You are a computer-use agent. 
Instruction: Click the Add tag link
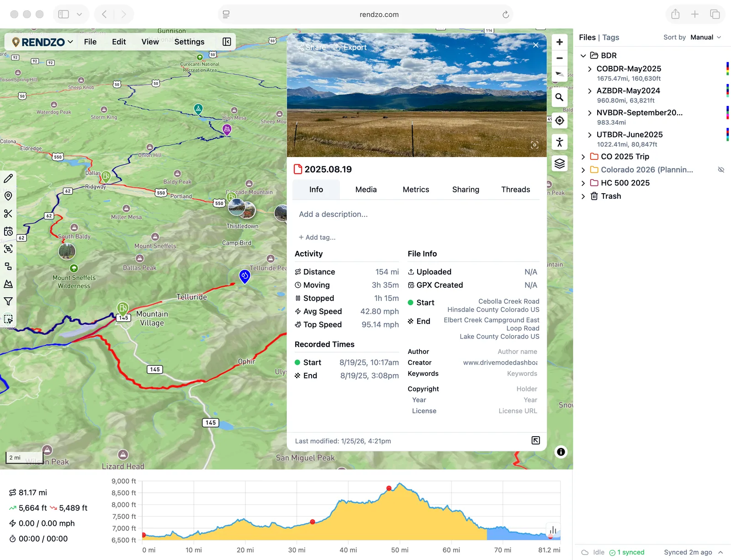tap(317, 237)
